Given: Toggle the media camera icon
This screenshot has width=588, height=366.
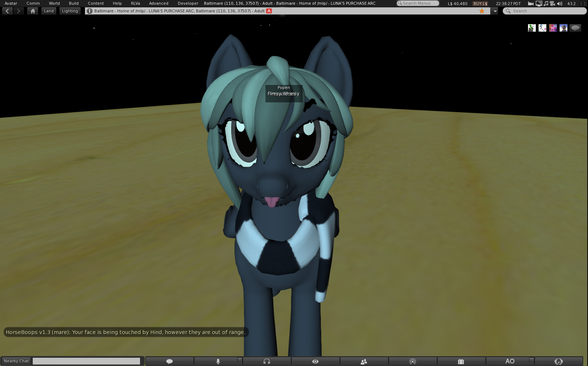Looking at the screenshot, I should (x=552, y=4).
